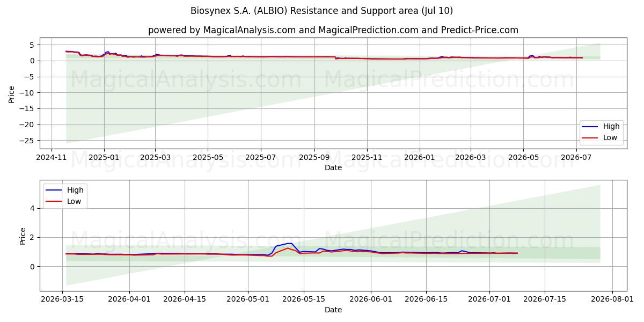Image resolution: width=644 pixels, height=322 pixels.
Task: Click 'Low' in the top chart legend
Action: pyautogui.click(x=610, y=137)
